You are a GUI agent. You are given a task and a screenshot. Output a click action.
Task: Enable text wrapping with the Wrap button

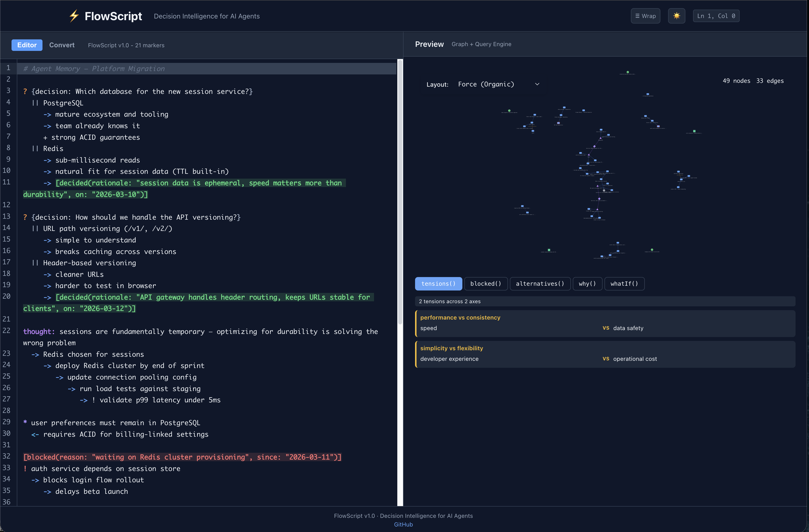coord(645,16)
